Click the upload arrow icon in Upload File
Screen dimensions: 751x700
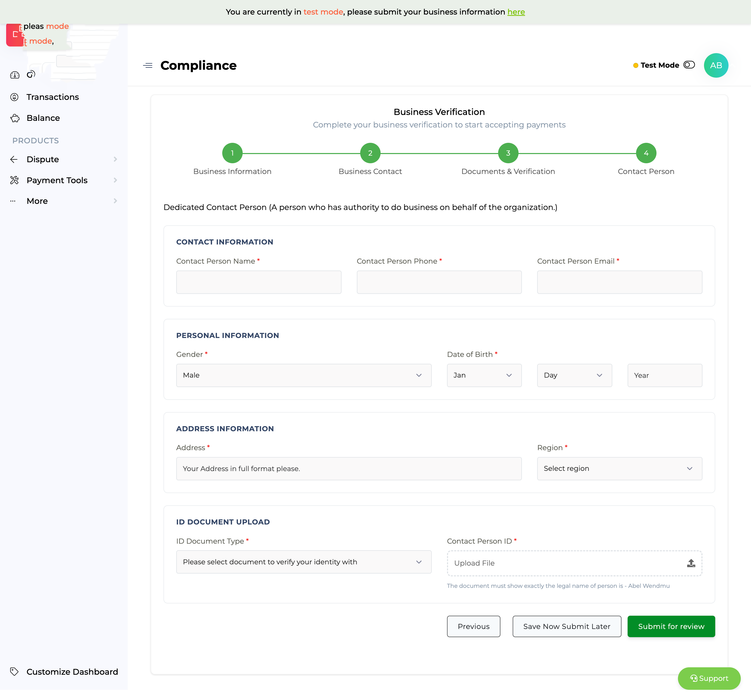click(x=691, y=563)
